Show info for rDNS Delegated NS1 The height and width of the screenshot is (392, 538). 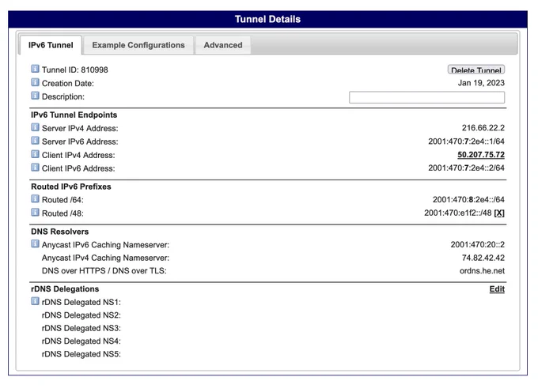[x=35, y=301]
